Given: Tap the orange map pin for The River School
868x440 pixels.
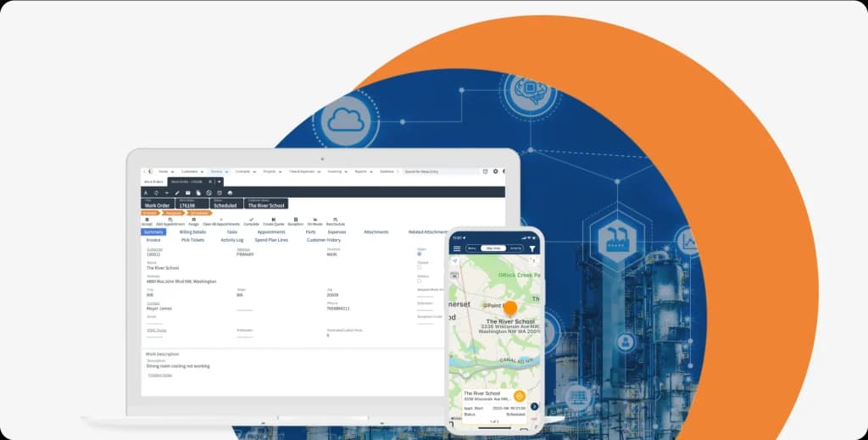Looking at the screenshot, I should 510,309.
